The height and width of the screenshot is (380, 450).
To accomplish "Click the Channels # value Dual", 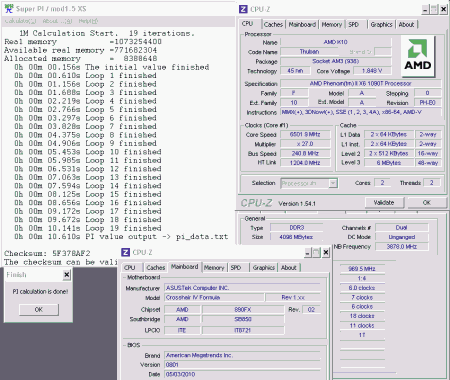I will pyautogui.click(x=402, y=228).
